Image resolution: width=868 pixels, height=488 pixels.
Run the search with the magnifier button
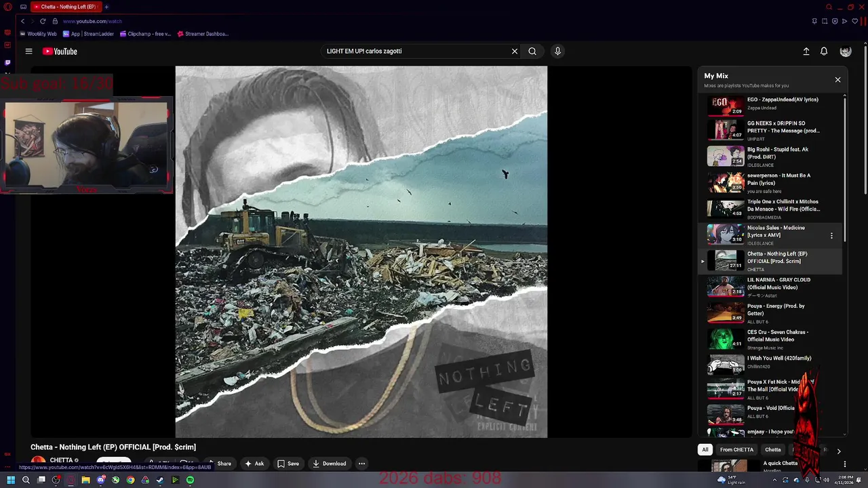[x=532, y=51]
